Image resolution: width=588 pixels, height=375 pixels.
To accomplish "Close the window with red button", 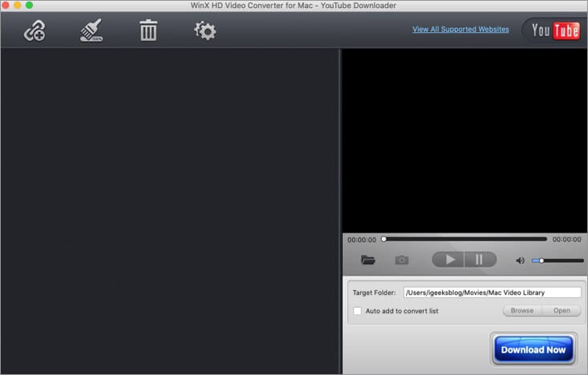I will click(x=6, y=6).
